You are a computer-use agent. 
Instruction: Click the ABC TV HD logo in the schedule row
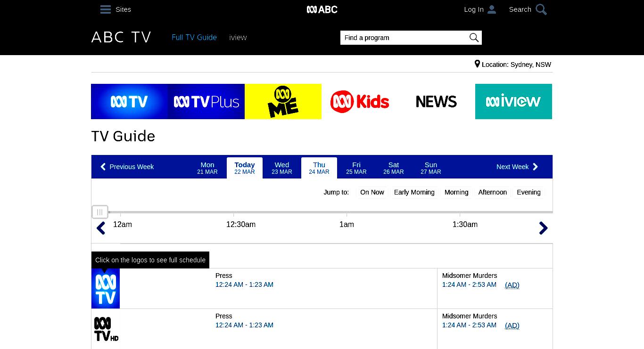click(106, 329)
